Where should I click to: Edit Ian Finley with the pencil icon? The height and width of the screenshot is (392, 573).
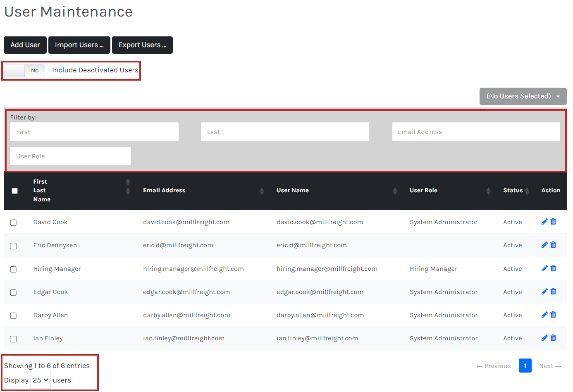[x=544, y=338]
